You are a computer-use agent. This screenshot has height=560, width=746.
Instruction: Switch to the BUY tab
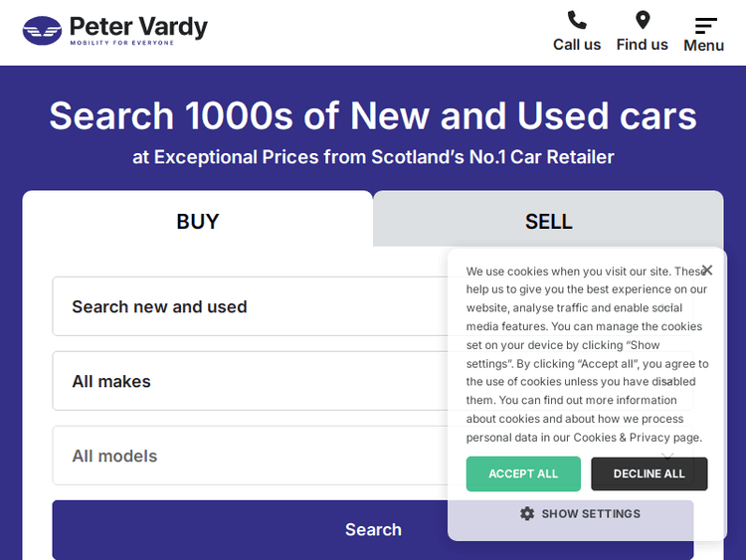click(197, 221)
